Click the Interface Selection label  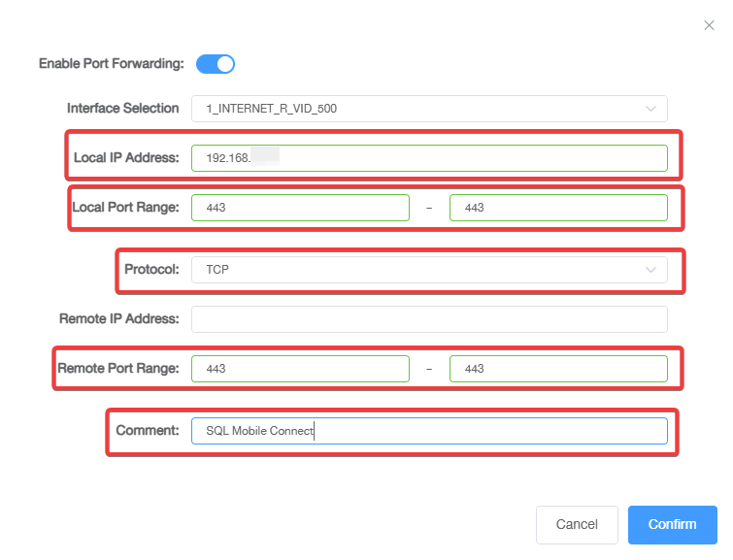click(122, 109)
